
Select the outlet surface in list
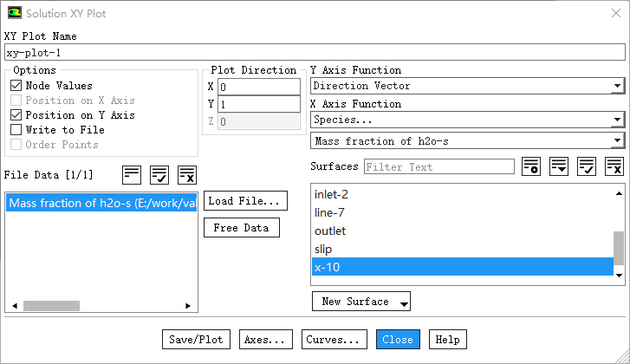[x=330, y=231]
